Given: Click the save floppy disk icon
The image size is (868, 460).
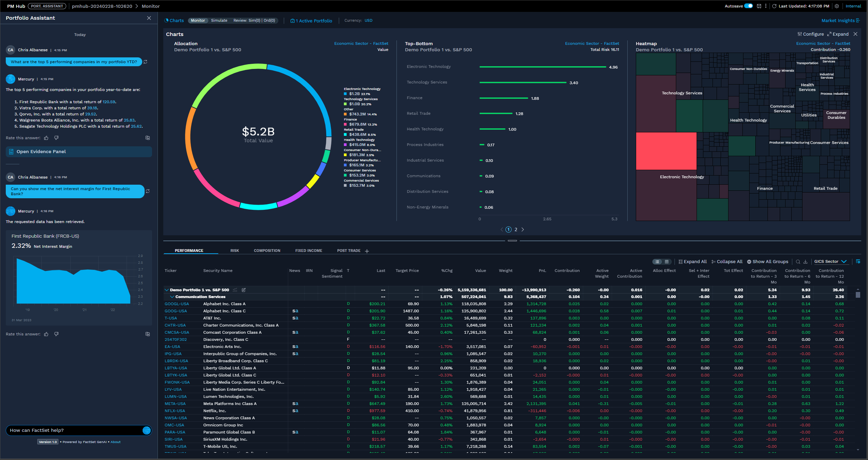Looking at the screenshot, I should point(759,6).
